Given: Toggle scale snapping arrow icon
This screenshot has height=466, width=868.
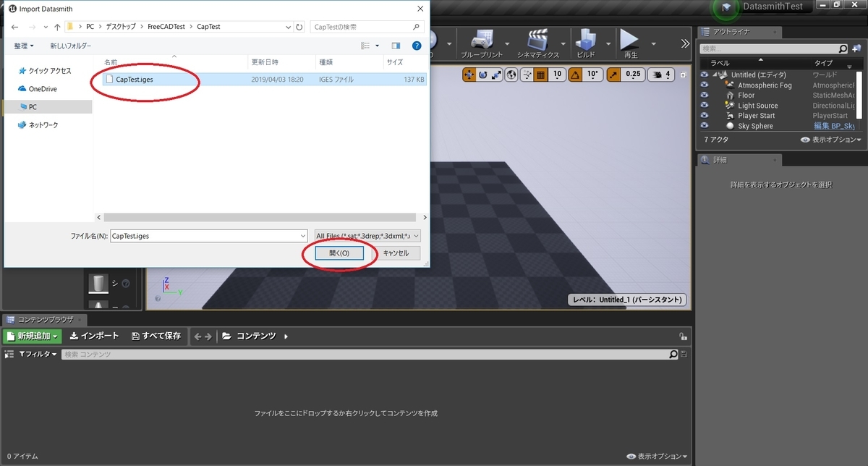Looking at the screenshot, I should pyautogui.click(x=613, y=75).
